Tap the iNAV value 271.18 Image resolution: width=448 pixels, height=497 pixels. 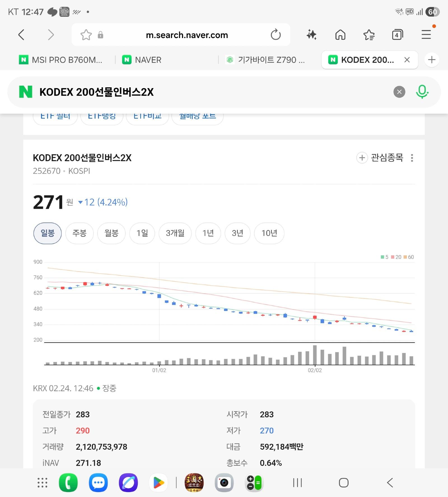[x=88, y=463]
